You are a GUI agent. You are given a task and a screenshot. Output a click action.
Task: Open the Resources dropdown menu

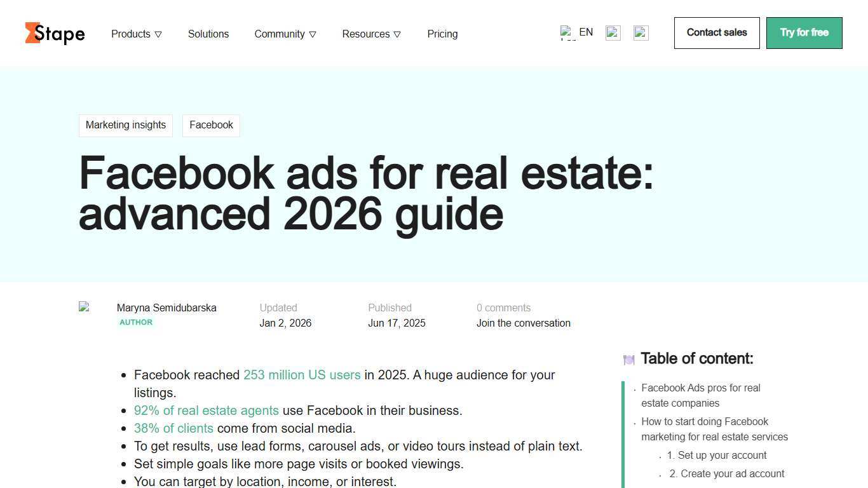click(371, 34)
